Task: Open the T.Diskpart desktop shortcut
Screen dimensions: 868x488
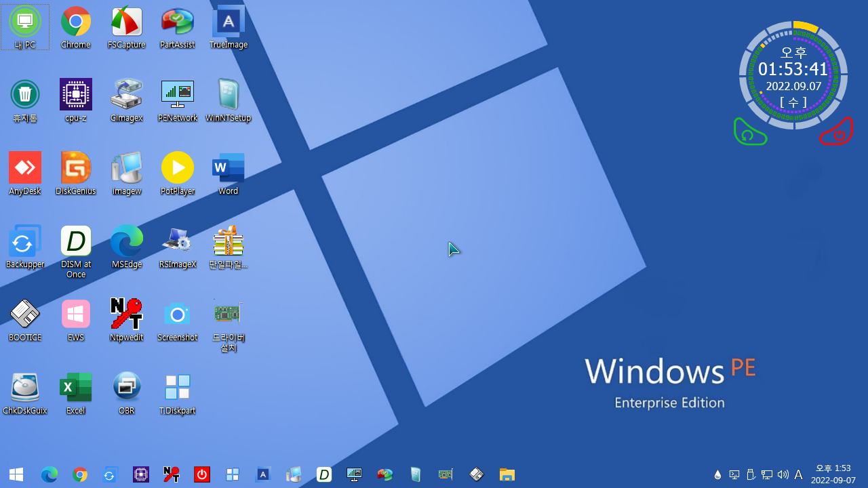Action: (x=178, y=393)
